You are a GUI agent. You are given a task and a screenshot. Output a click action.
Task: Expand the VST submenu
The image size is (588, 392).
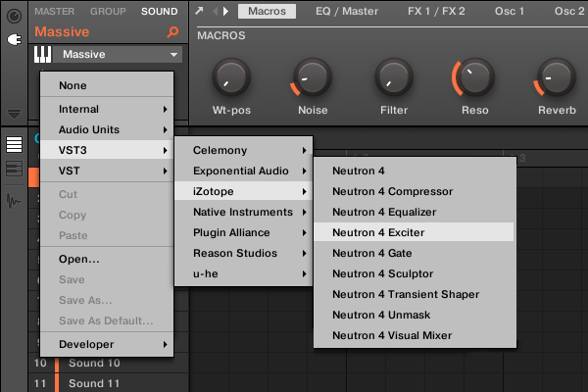[107, 171]
